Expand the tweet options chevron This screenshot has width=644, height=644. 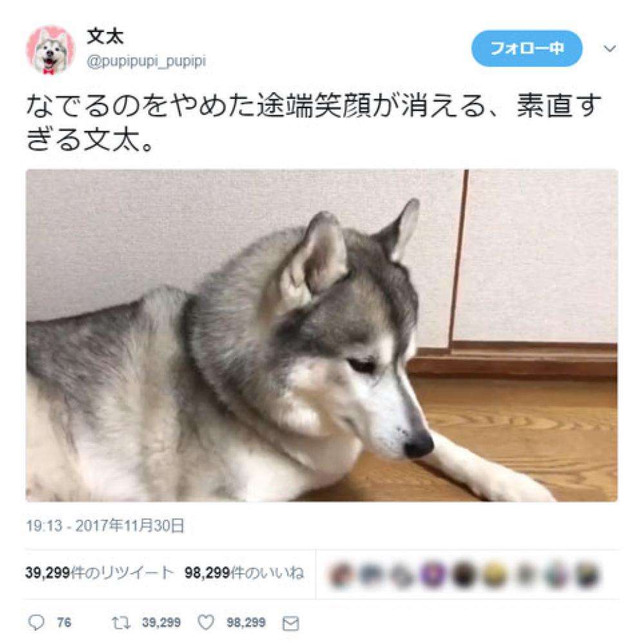click(x=610, y=49)
